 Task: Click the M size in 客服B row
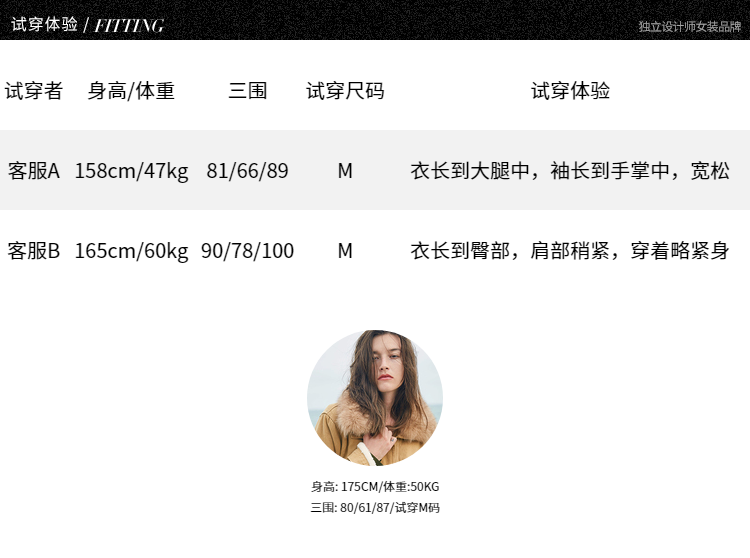click(345, 251)
